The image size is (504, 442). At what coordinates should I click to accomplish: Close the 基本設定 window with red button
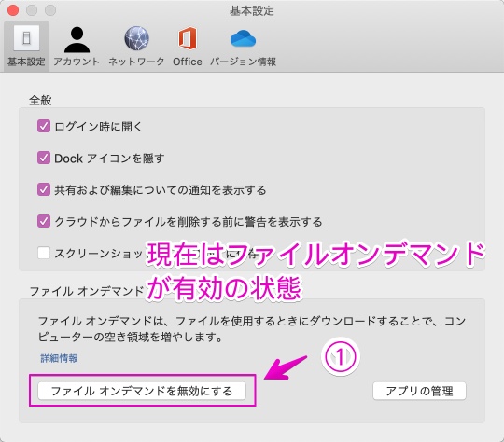click(x=13, y=10)
